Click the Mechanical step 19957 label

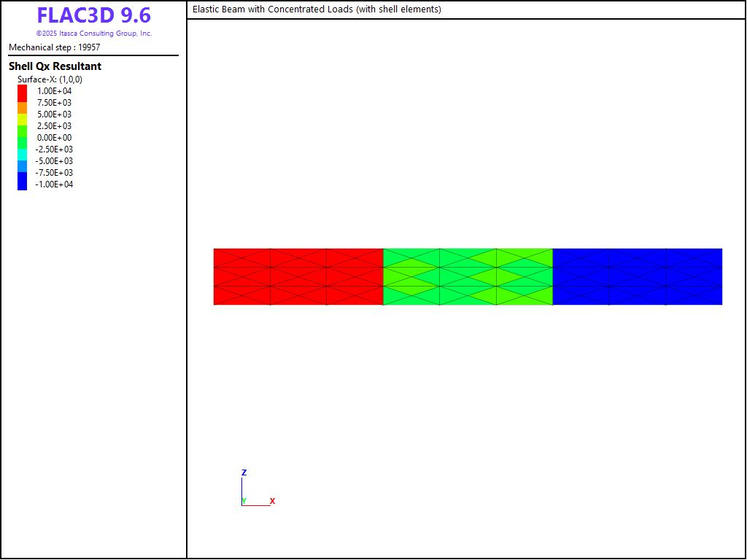click(55, 47)
